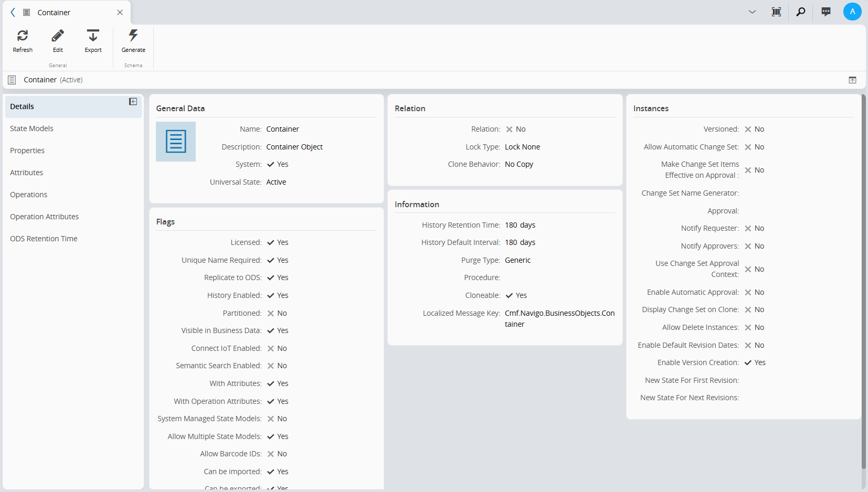Click the Container document icon in header
The height and width of the screenshot is (492, 868).
coord(12,80)
